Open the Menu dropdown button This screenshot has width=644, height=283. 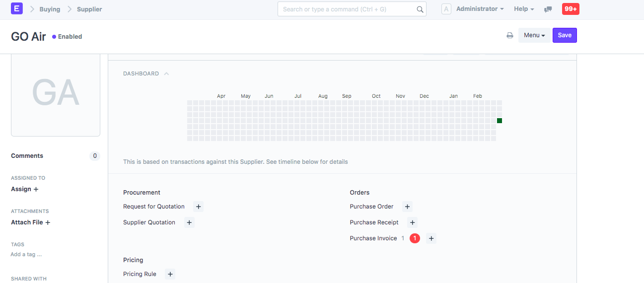click(534, 35)
